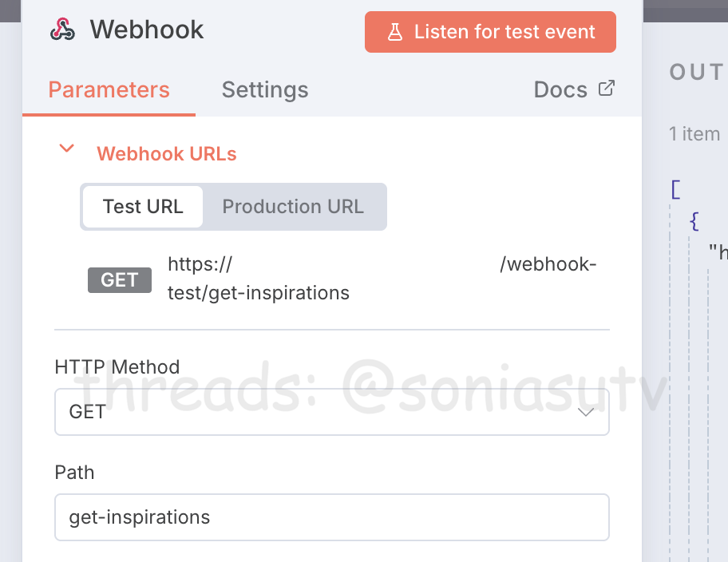
Task: Click into the Path input field
Action: pyautogui.click(x=331, y=517)
